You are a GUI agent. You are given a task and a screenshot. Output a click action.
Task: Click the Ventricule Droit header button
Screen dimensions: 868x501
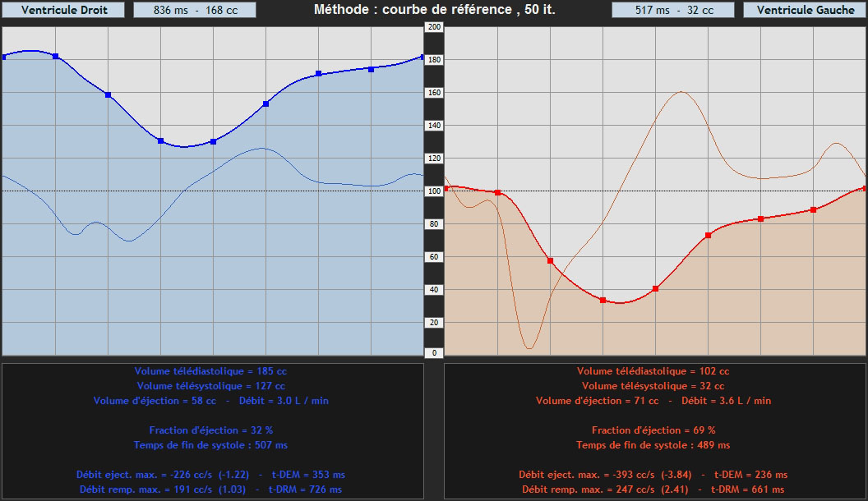(63, 10)
